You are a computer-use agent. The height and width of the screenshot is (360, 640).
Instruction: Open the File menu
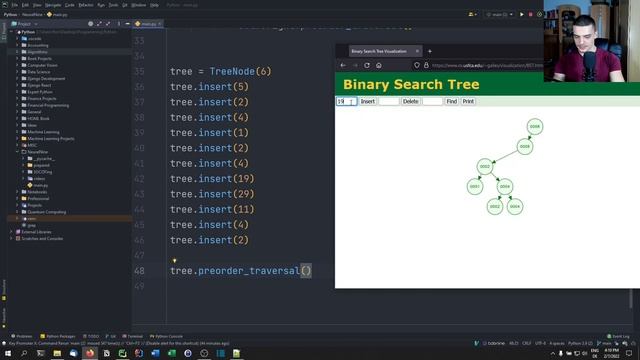pyautogui.click(x=15, y=5)
